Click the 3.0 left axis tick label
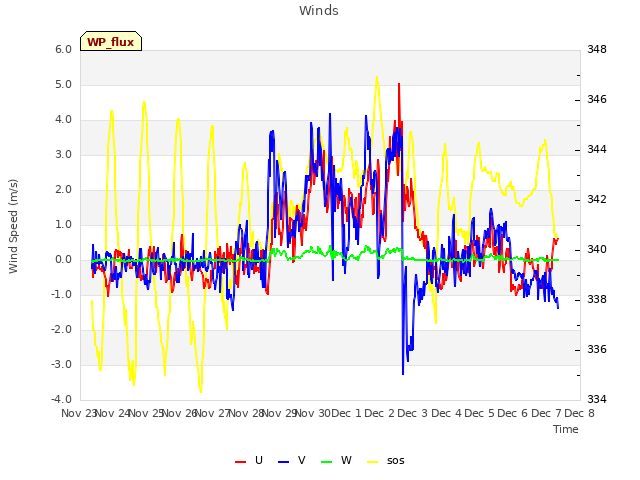This screenshot has height=480, width=640. coord(63,155)
